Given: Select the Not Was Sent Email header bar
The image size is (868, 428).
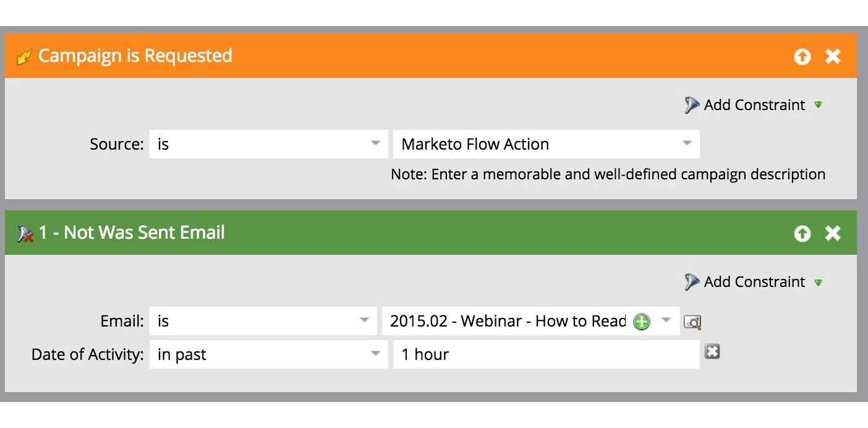Looking at the screenshot, I should tap(431, 233).
